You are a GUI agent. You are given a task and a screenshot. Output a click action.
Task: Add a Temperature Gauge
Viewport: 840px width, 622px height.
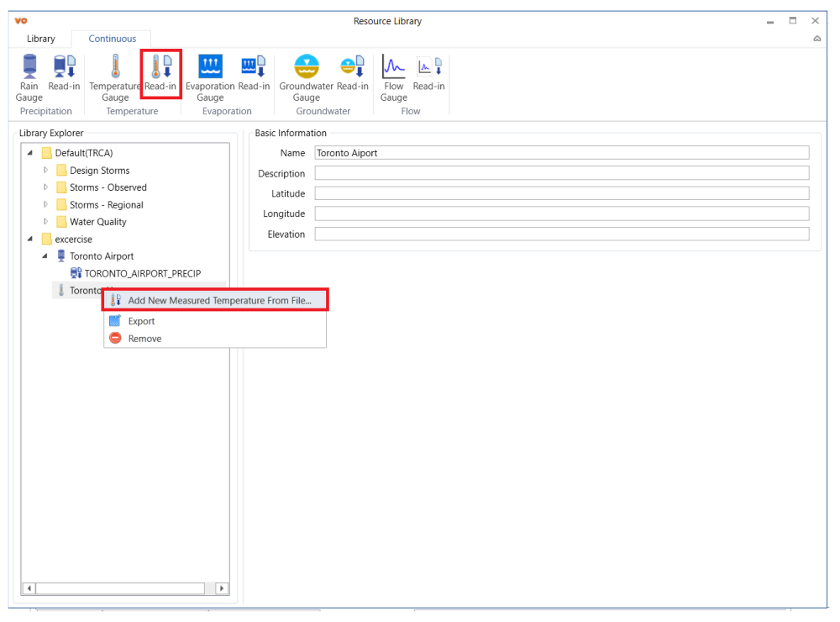pyautogui.click(x=115, y=77)
